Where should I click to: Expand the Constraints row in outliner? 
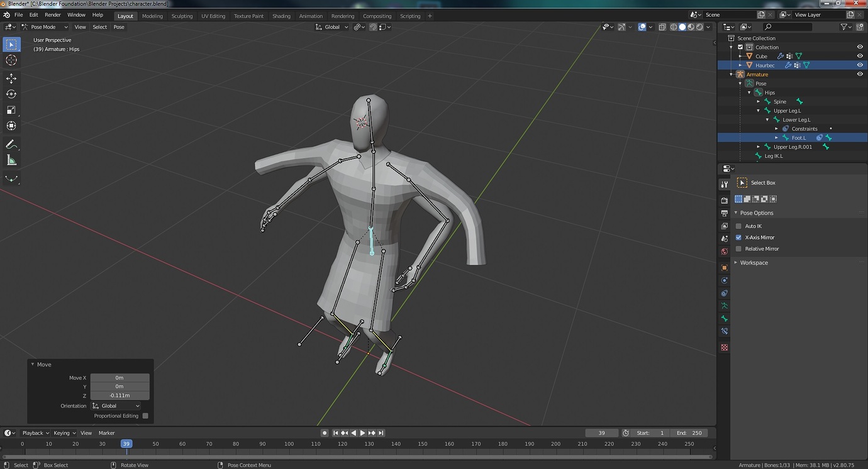pos(776,129)
